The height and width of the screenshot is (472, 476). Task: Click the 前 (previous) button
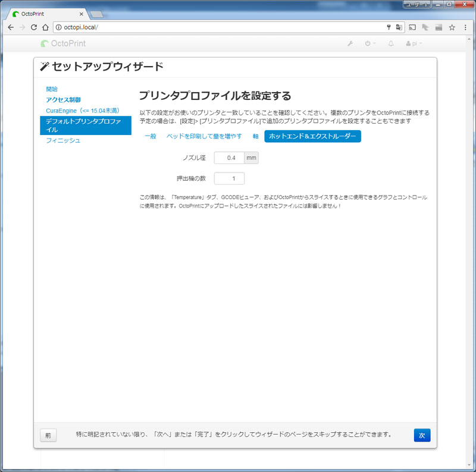(48, 435)
